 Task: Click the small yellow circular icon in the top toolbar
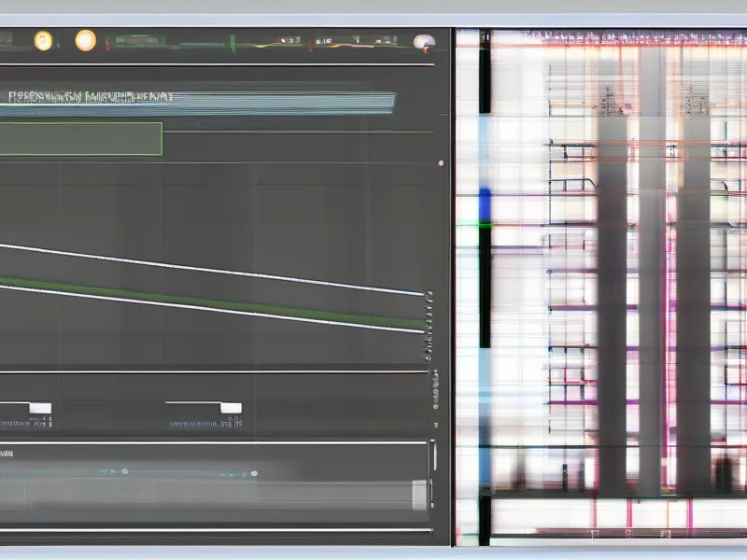click(x=42, y=40)
